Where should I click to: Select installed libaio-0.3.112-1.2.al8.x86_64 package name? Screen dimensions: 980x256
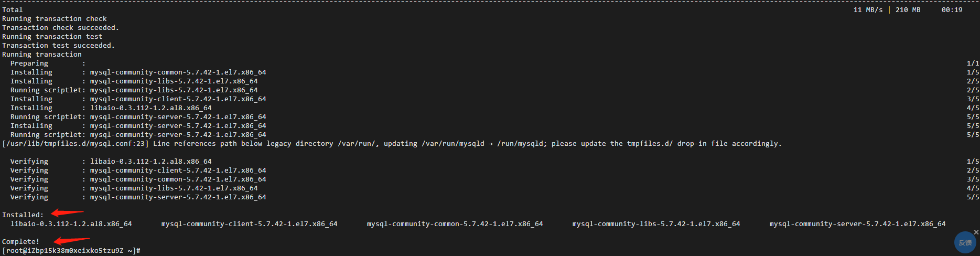click(71, 224)
